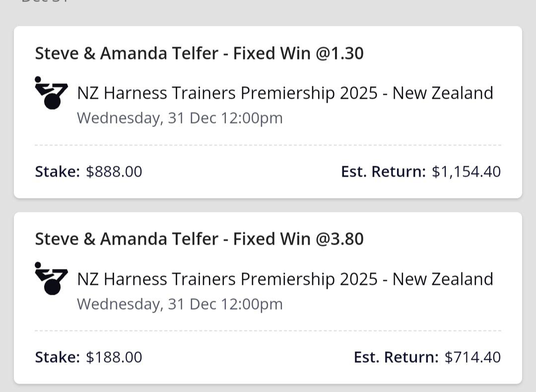Open Fixed Win @3.80 bet title

pyautogui.click(x=199, y=239)
